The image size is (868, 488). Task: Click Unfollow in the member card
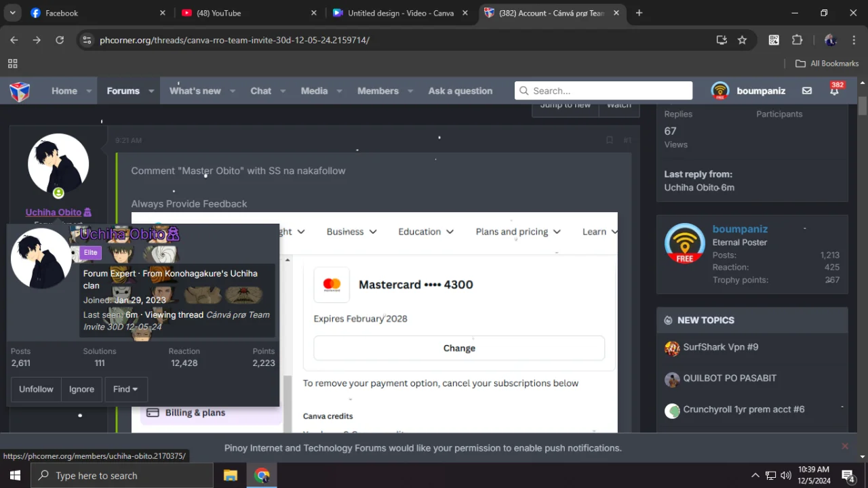click(36, 389)
